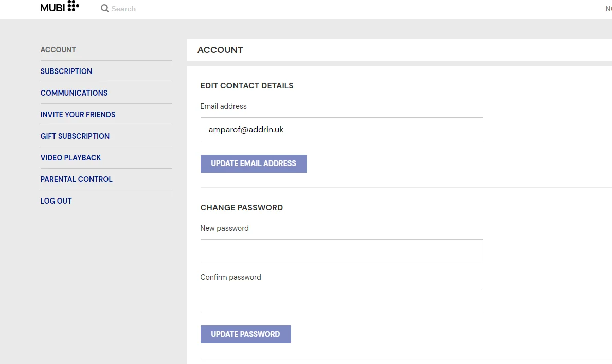Open Video Playback settings

[70, 158]
